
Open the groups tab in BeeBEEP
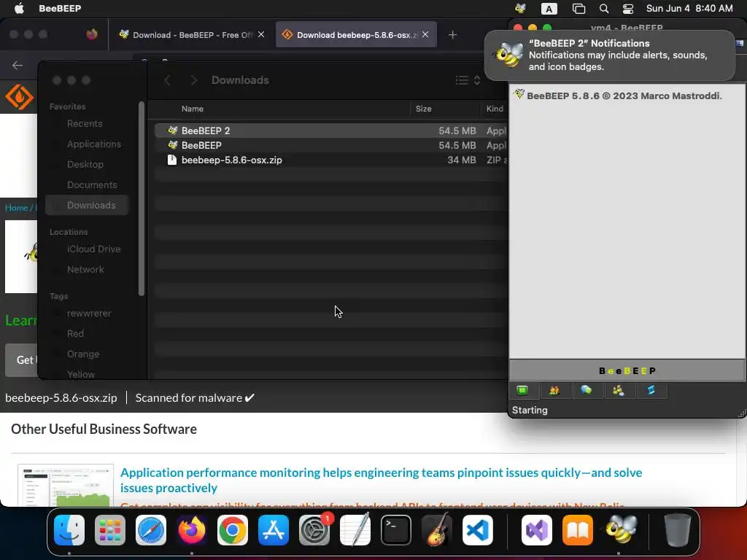coord(619,391)
